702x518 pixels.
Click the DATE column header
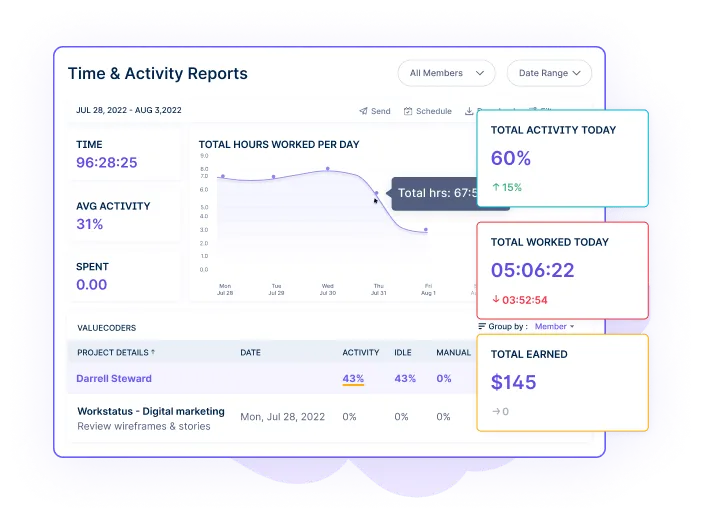pos(250,352)
